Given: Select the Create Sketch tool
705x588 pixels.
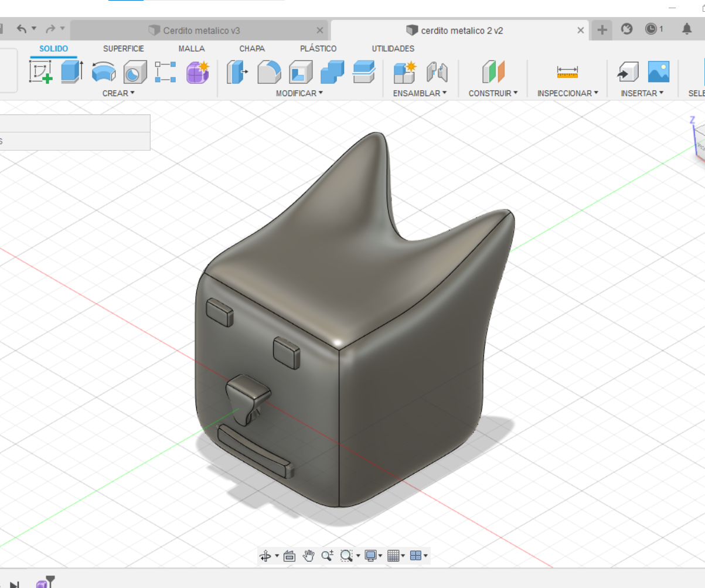Looking at the screenshot, I should click(x=42, y=72).
